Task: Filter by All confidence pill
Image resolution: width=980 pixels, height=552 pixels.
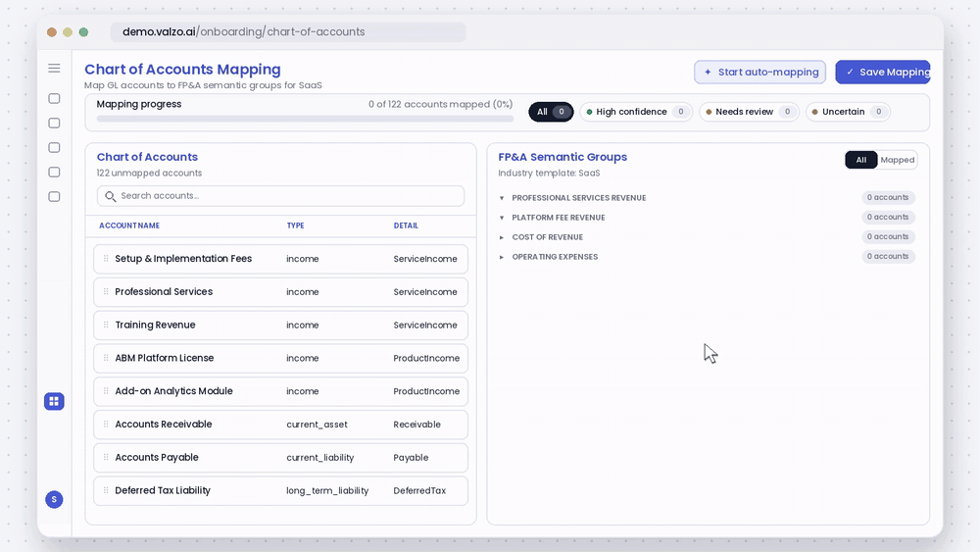Action: (x=551, y=112)
